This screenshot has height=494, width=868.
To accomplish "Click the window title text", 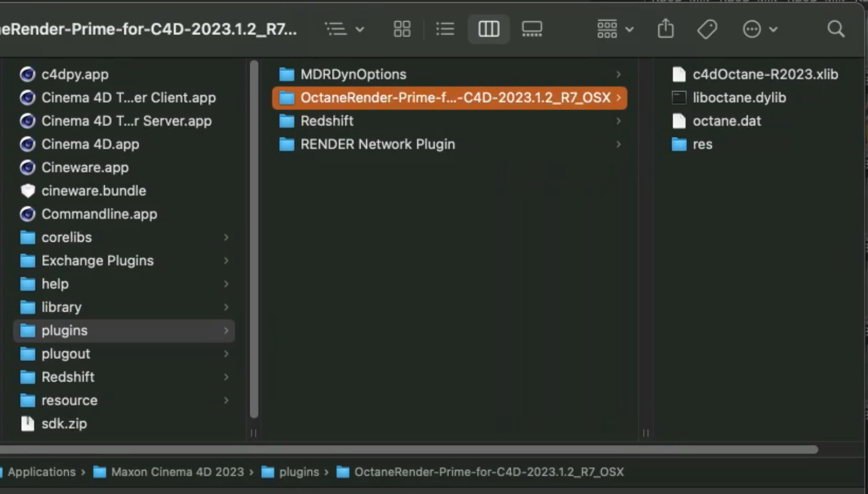I will click(x=148, y=29).
